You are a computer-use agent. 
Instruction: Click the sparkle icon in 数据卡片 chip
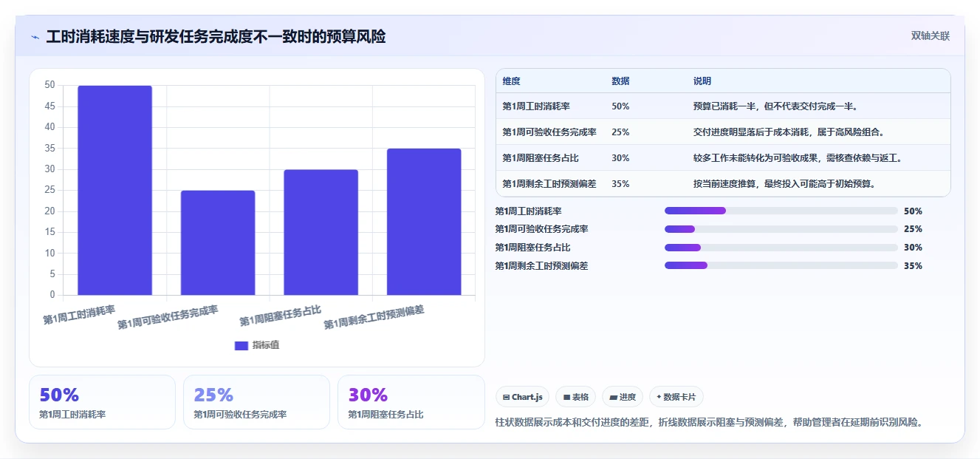659,397
